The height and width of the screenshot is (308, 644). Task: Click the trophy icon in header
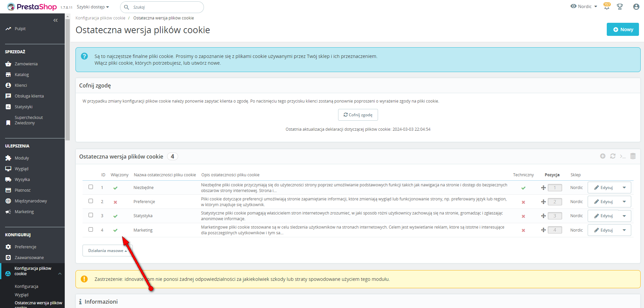coord(620,7)
